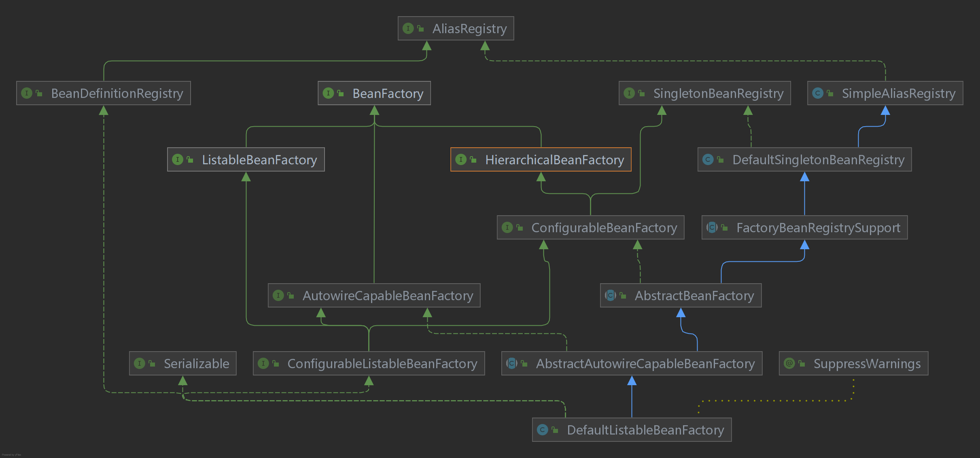Click the lock icon on AbstractAutowireCapableBeanFactory node
The height and width of the screenshot is (458, 980).
coord(524,363)
